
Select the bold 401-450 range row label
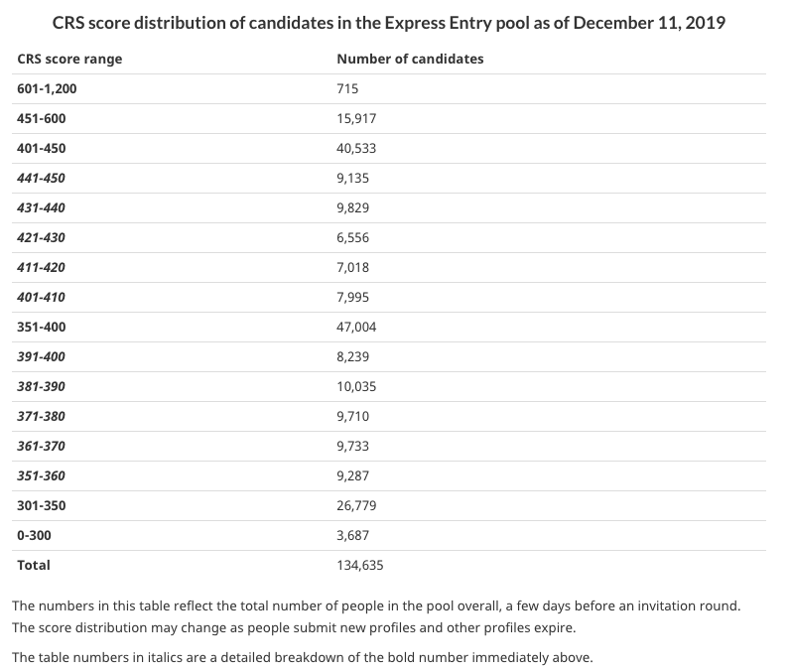click(x=42, y=148)
